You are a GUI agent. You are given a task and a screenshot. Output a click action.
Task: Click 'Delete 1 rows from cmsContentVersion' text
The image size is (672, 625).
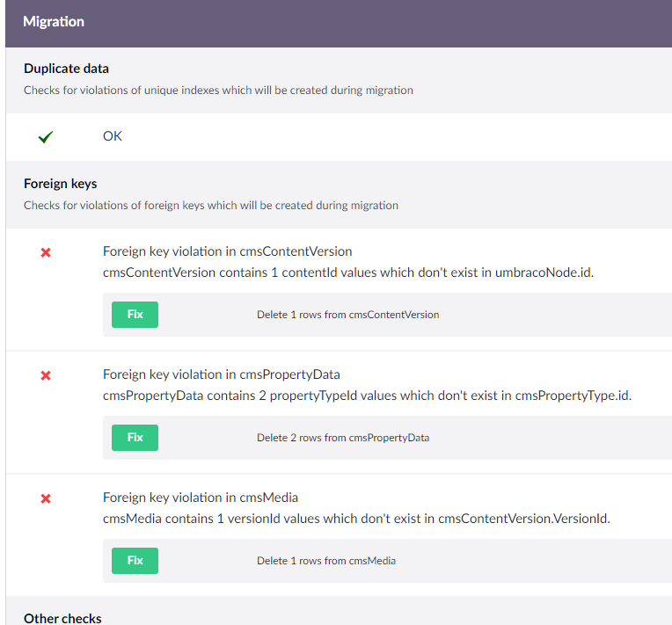347,315
